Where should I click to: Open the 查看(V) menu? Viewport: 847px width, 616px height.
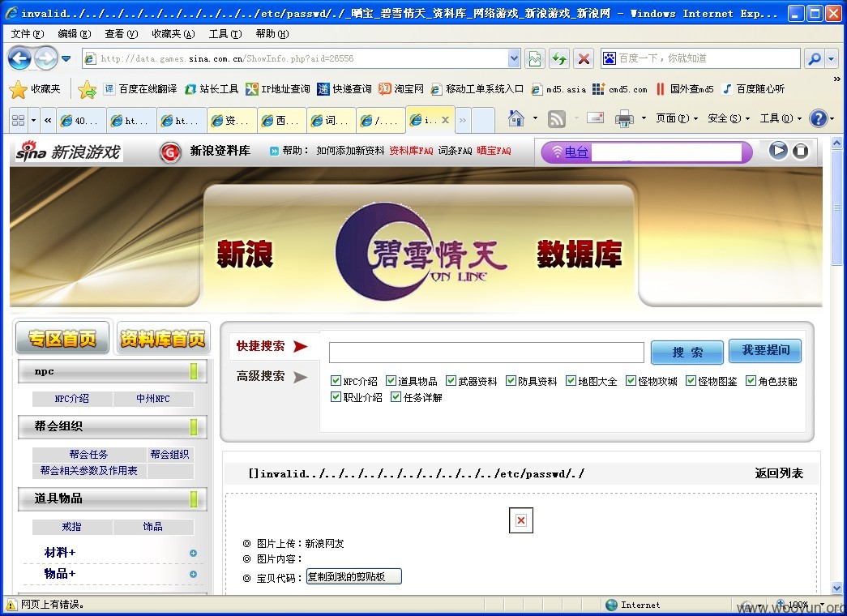pos(121,34)
